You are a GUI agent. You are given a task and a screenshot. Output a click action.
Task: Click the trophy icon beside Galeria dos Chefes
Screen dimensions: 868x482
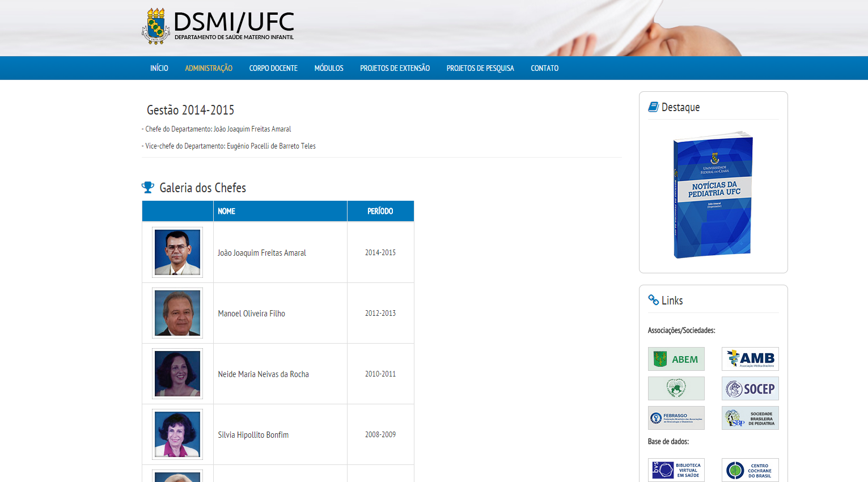148,187
